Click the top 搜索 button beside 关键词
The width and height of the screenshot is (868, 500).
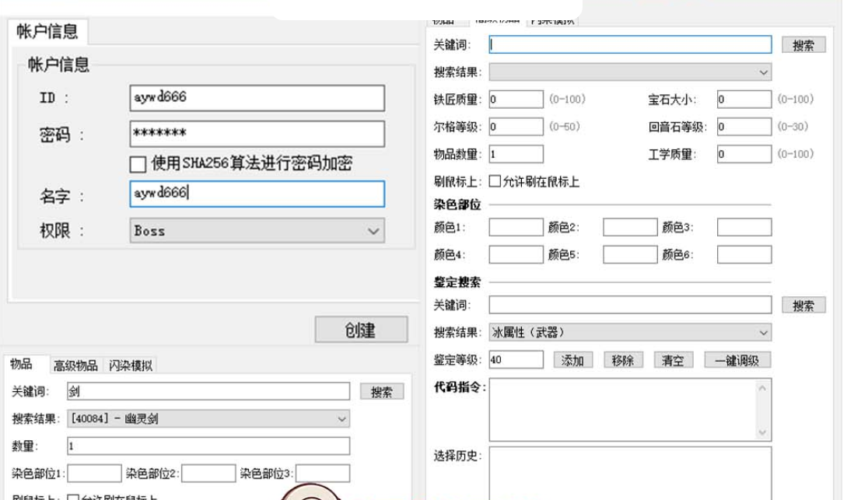click(x=804, y=44)
